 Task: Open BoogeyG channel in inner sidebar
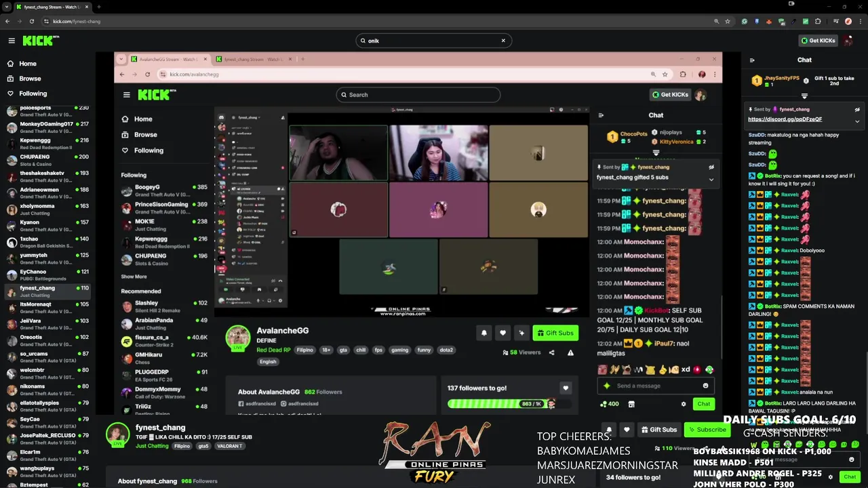pos(164,191)
